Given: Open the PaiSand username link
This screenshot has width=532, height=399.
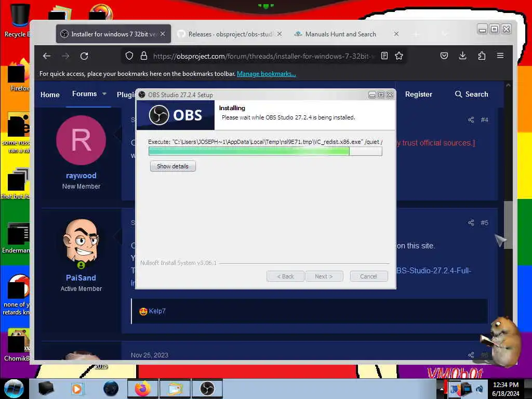Looking at the screenshot, I should (81, 277).
